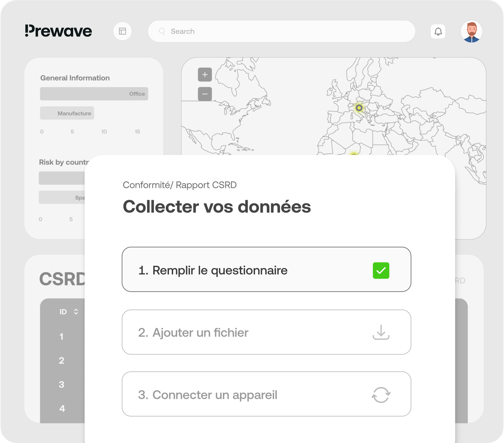Zoom in on the map
The image size is (504, 443).
pyautogui.click(x=205, y=74)
